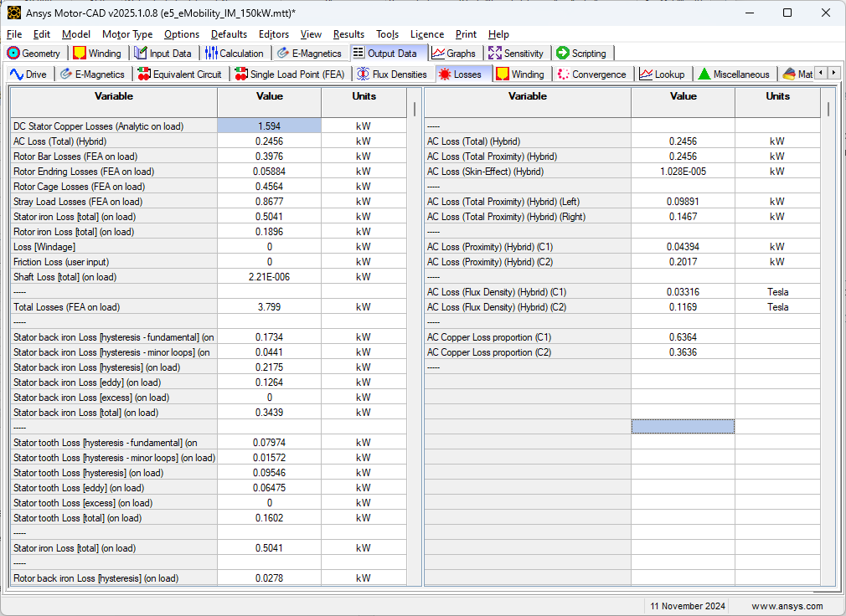Select Total Losses (FEA on load) row
Image resolution: width=846 pixels, height=616 pixels.
tap(209, 307)
